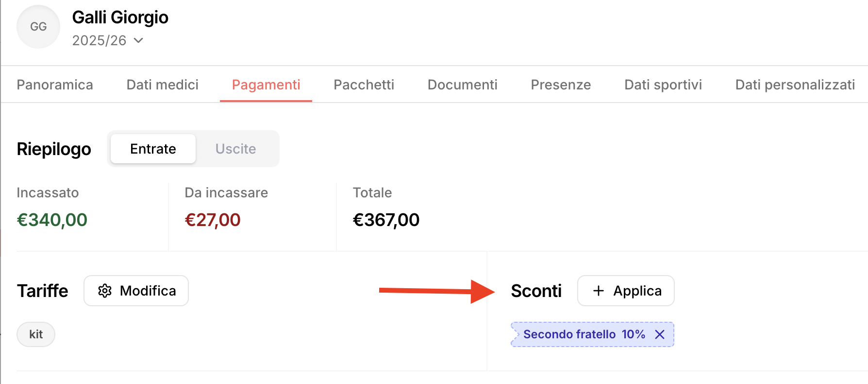The height and width of the screenshot is (384, 868).
Task: View the Presenze tab
Action: tap(561, 85)
